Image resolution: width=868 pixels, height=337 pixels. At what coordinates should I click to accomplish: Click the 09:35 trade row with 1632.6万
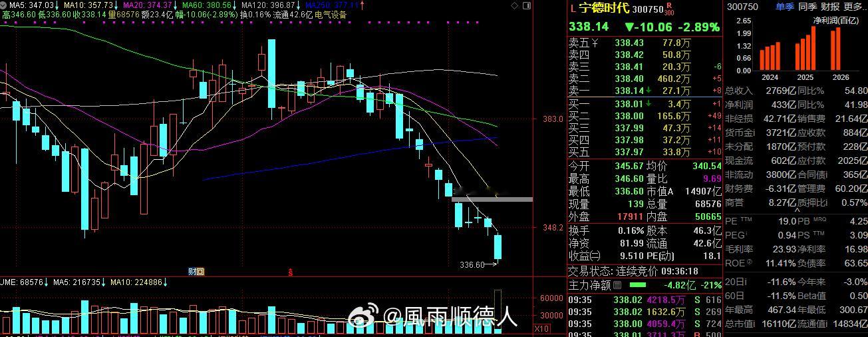(x=645, y=312)
